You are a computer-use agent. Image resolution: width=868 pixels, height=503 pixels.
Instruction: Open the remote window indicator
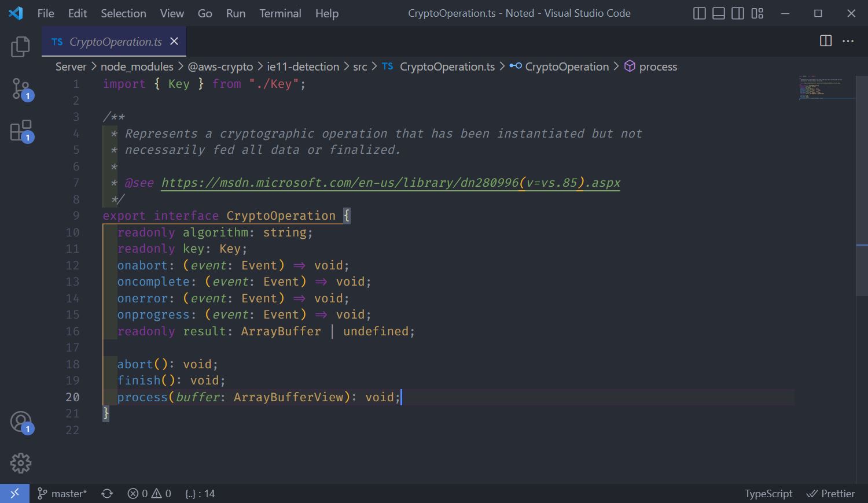tap(14, 493)
